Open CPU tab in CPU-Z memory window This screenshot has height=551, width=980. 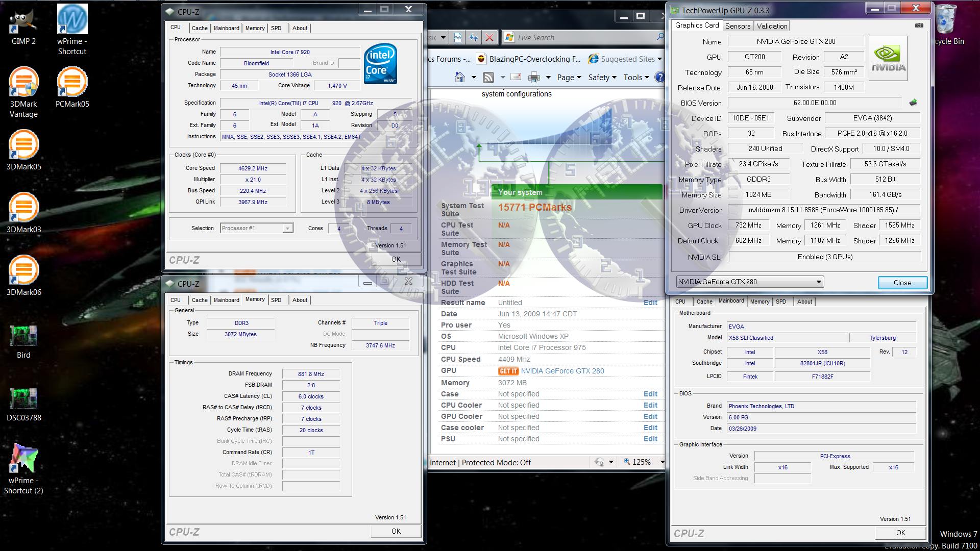(176, 300)
